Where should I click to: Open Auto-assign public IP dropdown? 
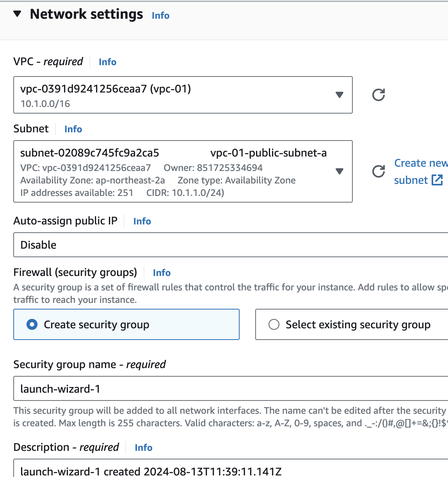pyautogui.click(x=230, y=245)
